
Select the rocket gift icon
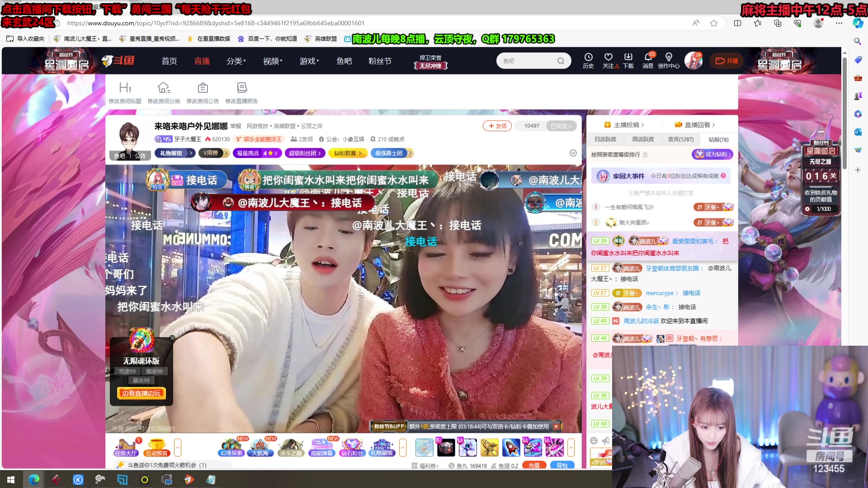[x=511, y=447]
